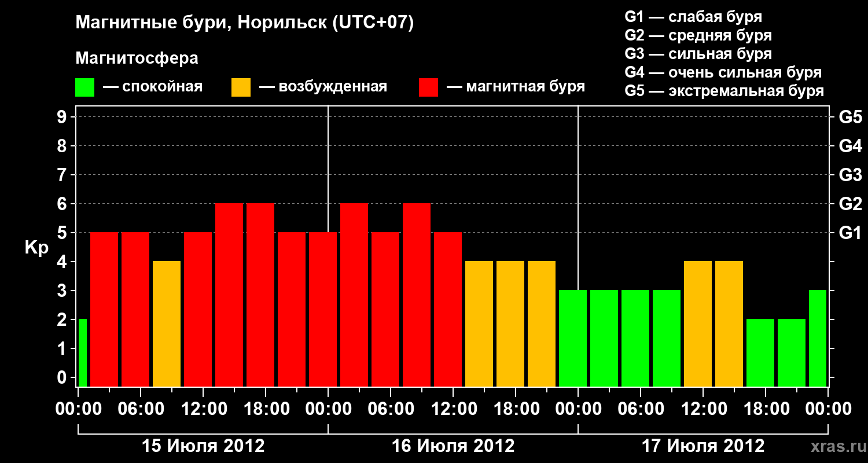Click the '— магнитная буря' legend label

pos(516,87)
